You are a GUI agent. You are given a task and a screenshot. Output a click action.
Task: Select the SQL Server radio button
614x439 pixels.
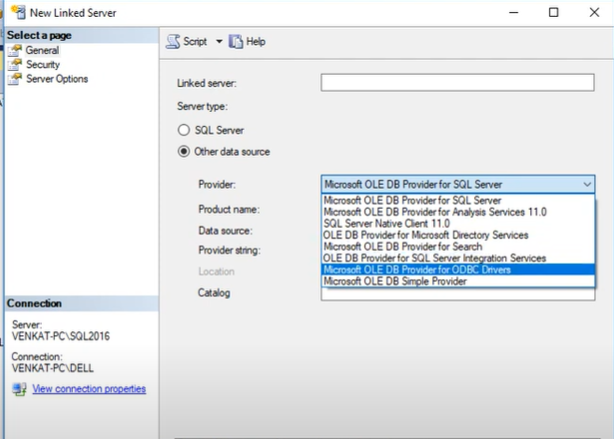pos(184,130)
